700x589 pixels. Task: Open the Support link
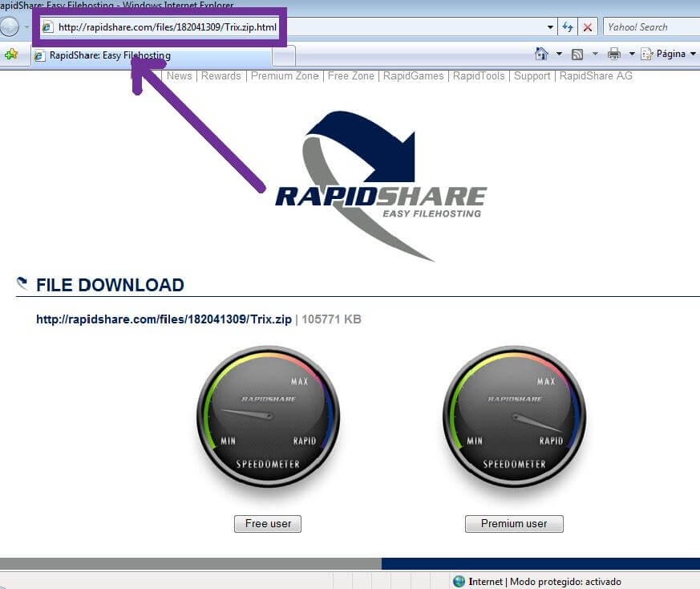[x=532, y=76]
